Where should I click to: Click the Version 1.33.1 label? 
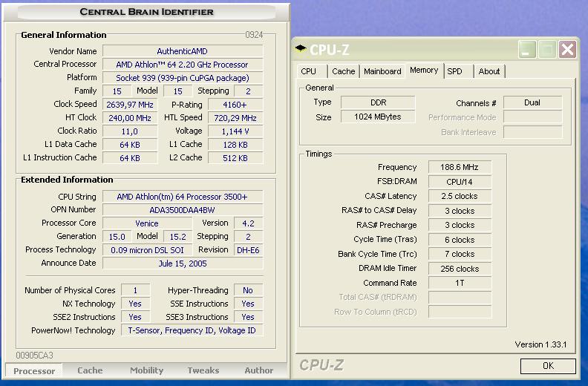pyautogui.click(x=540, y=344)
